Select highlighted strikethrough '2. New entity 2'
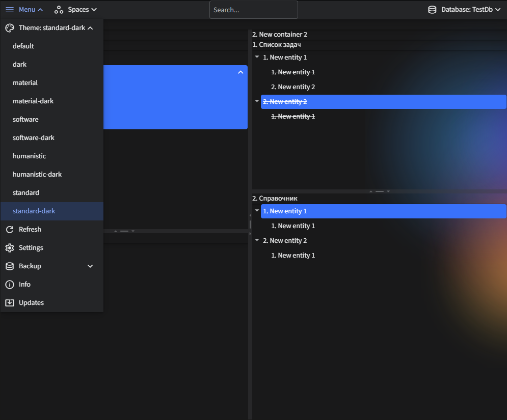 click(x=384, y=102)
